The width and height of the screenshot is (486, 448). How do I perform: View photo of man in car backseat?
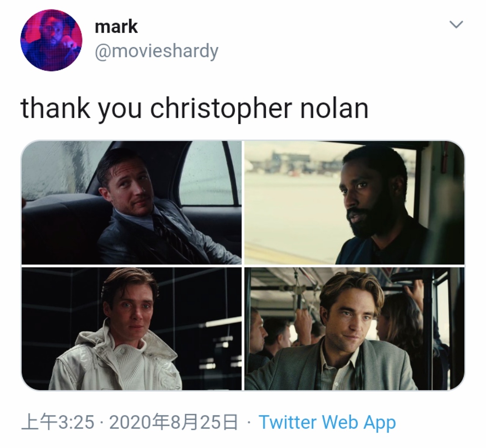131,203
